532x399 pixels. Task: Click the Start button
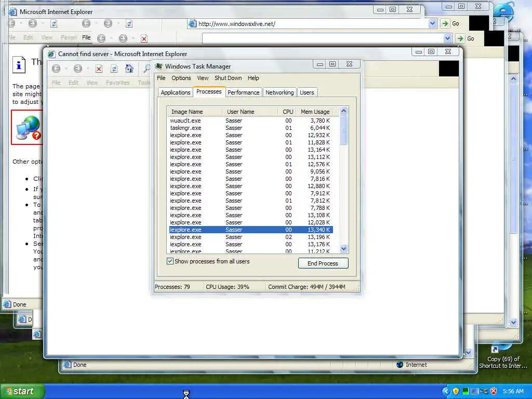point(22,391)
